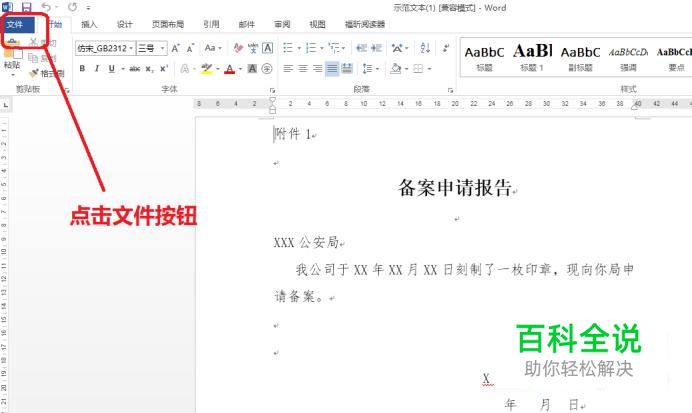Apply bulleted list formatting
This screenshot has height=413, width=692.
coord(288,48)
